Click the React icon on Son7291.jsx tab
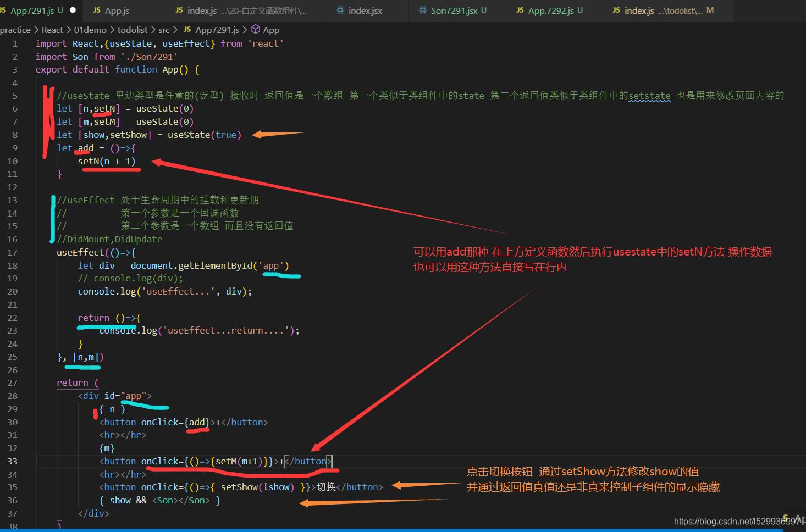The height and width of the screenshot is (532, 806). click(422, 10)
